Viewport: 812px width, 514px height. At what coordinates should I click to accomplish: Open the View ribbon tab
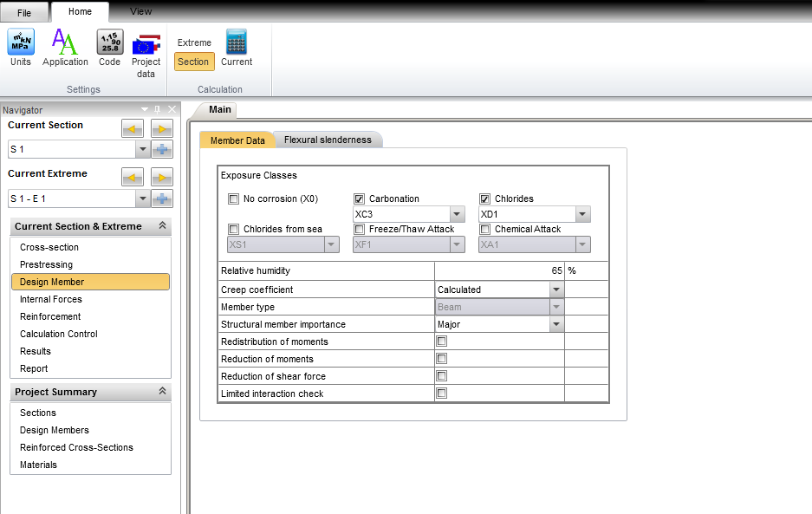point(140,11)
